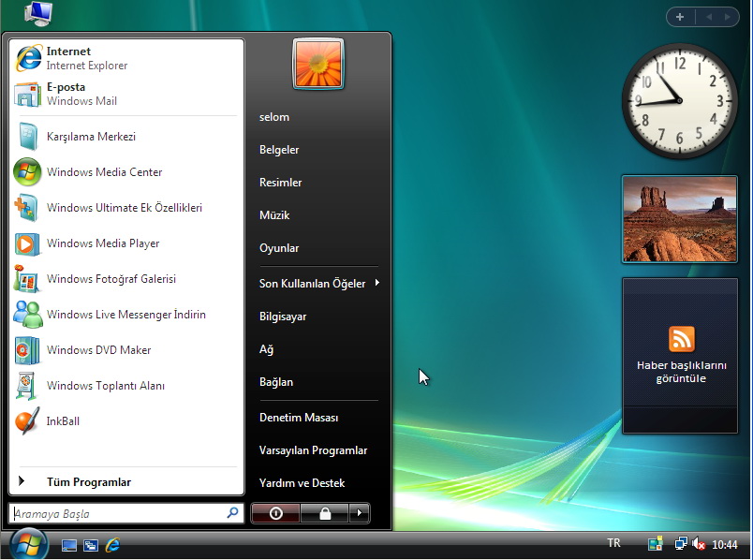Open Resimler folder
Image resolution: width=753 pixels, height=560 pixels.
(280, 182)
